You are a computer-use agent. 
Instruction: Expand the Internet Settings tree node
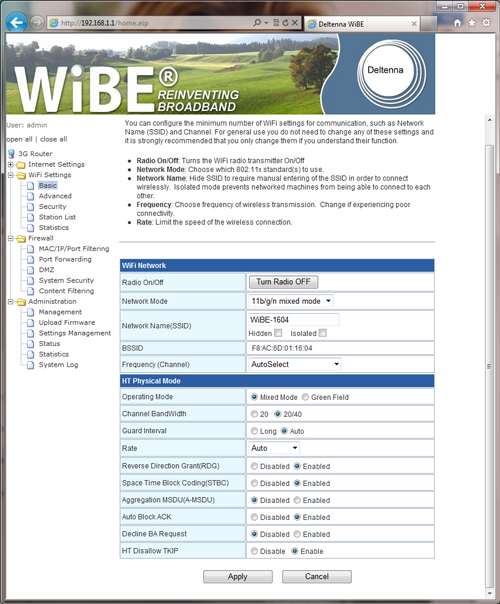coord(11,164)
